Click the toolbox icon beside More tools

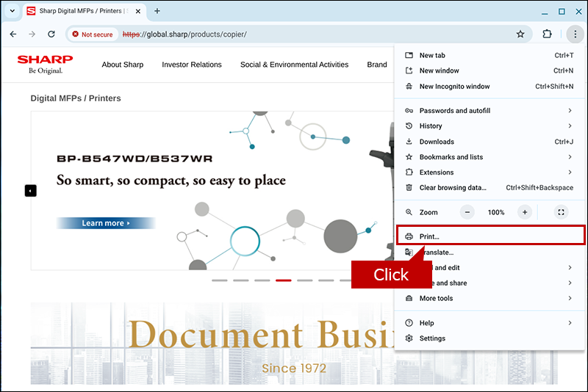click(409, 298)
